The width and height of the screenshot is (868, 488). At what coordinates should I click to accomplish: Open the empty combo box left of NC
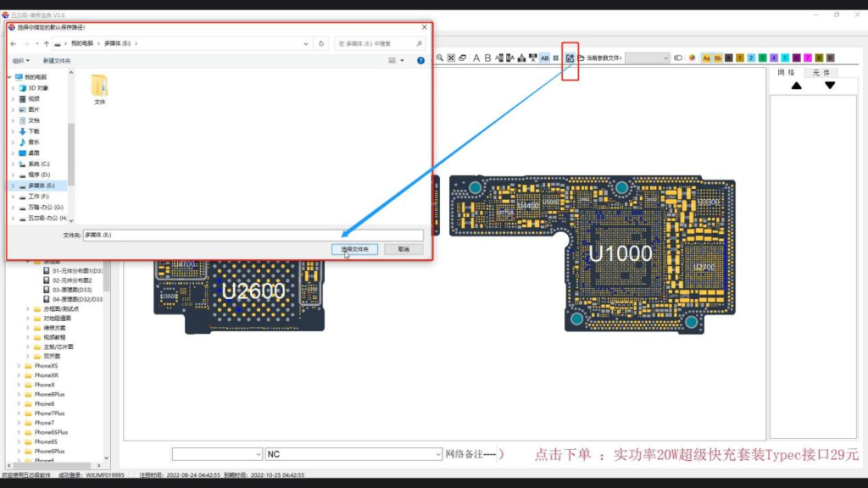217,454
